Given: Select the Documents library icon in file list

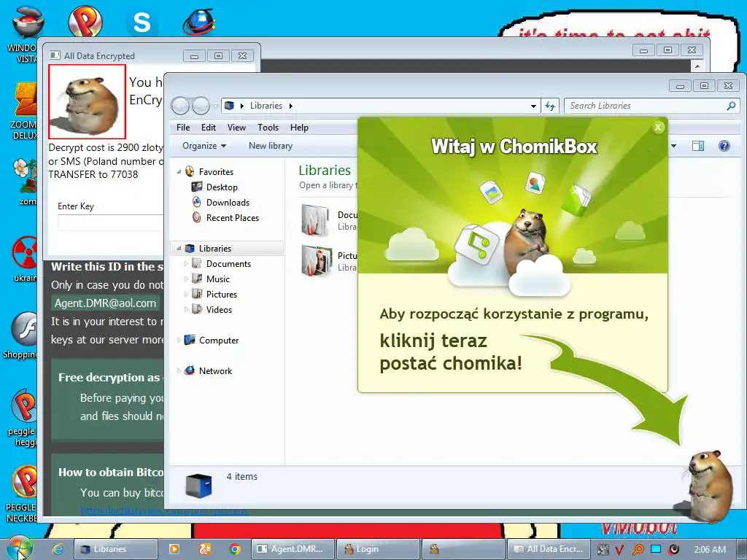Looking at the screenshot, I should [x=315, y=220].
